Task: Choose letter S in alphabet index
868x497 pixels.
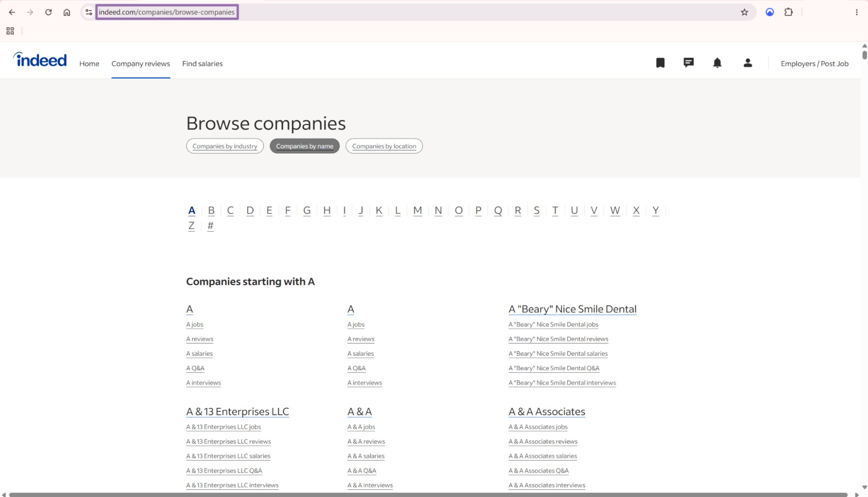Action: pos(536,210)
